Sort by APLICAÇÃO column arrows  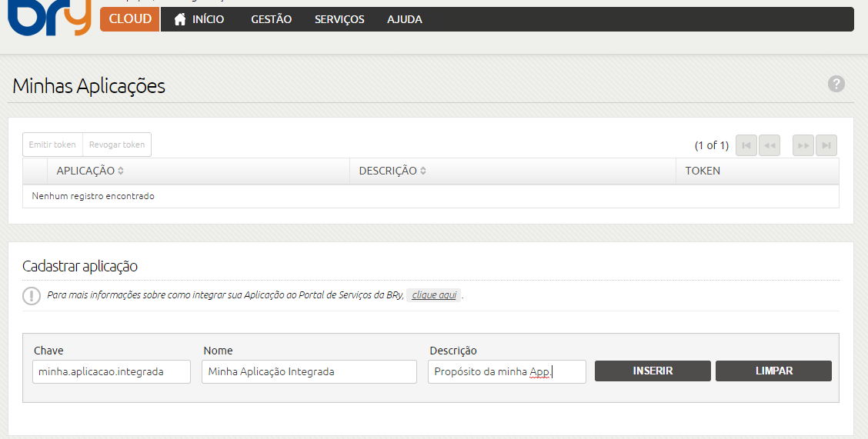click(x=121, y=171)
